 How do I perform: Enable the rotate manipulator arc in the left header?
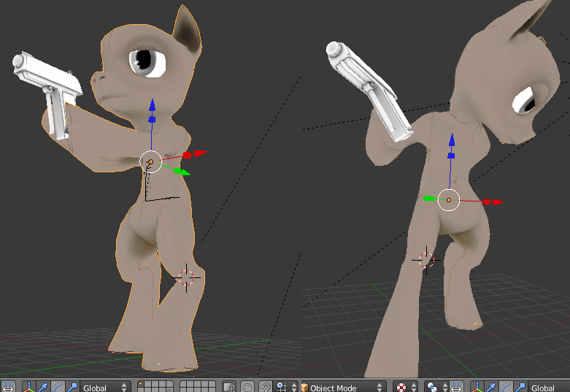coord(58,387)
